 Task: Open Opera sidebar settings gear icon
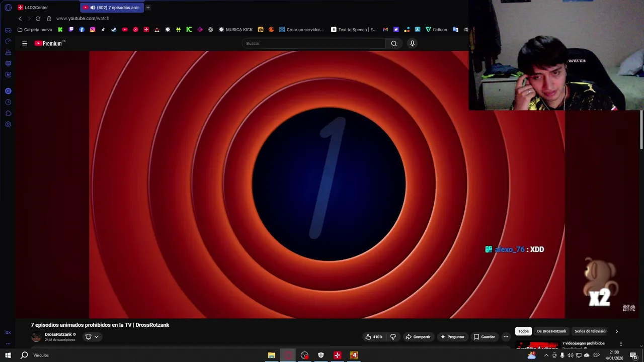click(x=8, y=124)
